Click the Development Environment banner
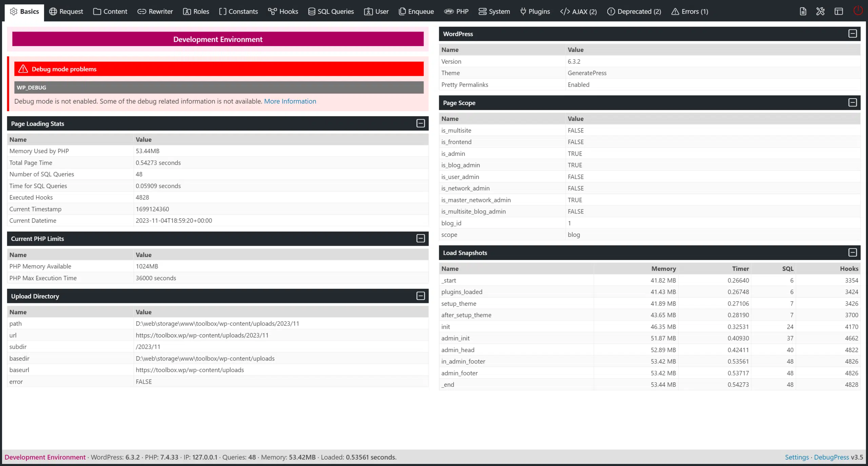This screenshot has width=868, height=466. (x=218, y=39)
